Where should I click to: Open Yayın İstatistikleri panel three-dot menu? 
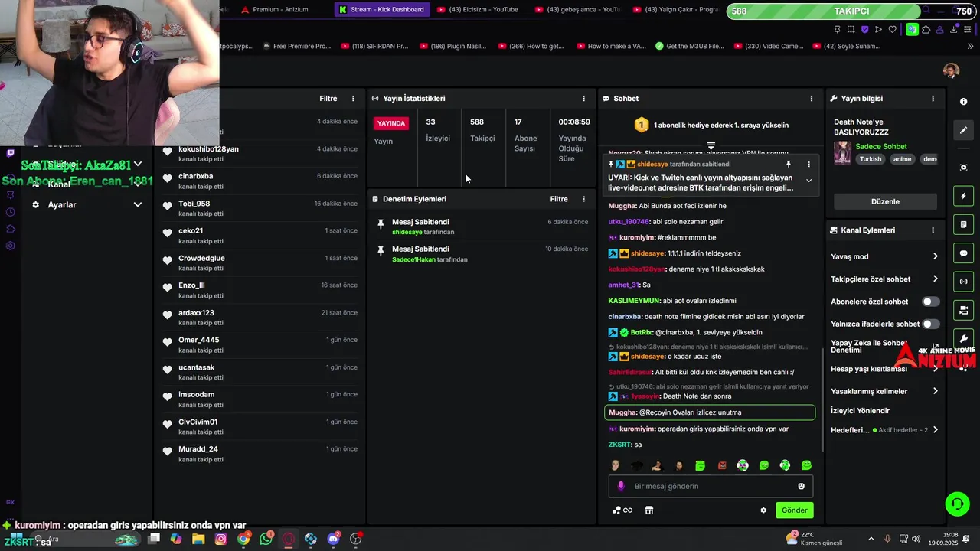[583, 99]
